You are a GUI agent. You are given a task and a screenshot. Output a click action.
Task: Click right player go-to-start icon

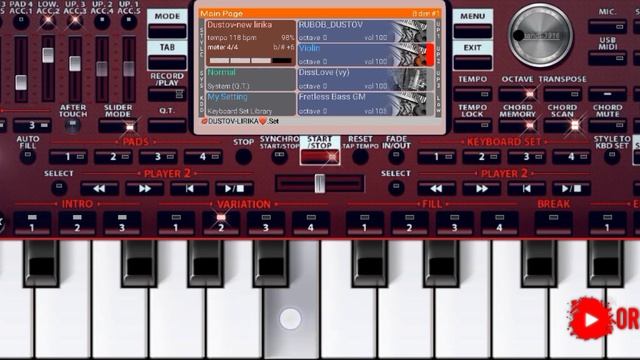click(526, 188)
